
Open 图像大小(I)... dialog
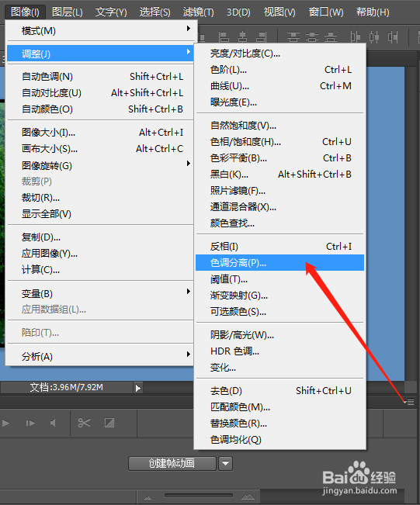(100, 133)
